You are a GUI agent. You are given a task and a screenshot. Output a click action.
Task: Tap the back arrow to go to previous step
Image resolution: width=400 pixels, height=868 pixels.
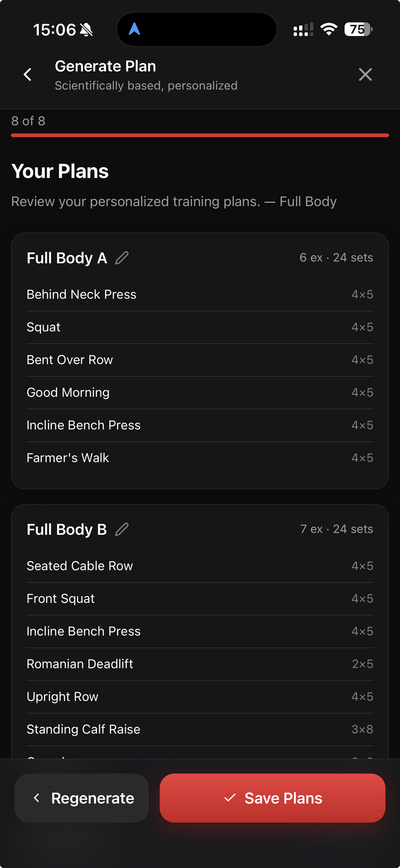(28, 74)
